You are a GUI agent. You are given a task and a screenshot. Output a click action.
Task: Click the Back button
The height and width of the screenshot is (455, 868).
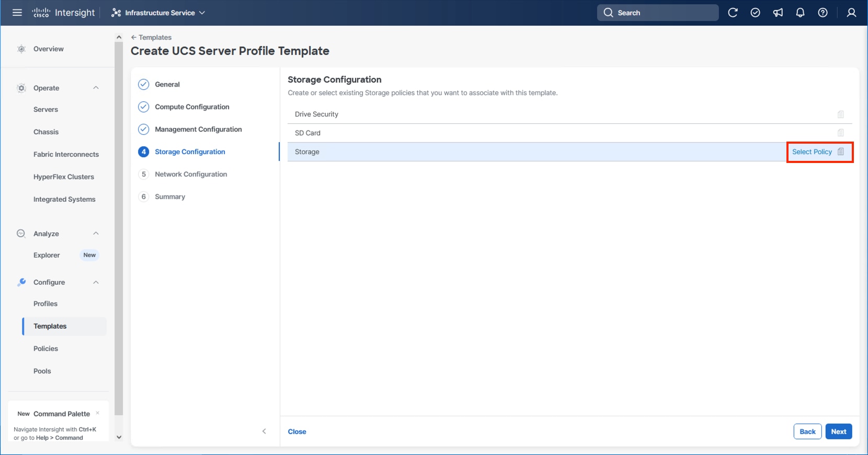click(x=807, y=431)
